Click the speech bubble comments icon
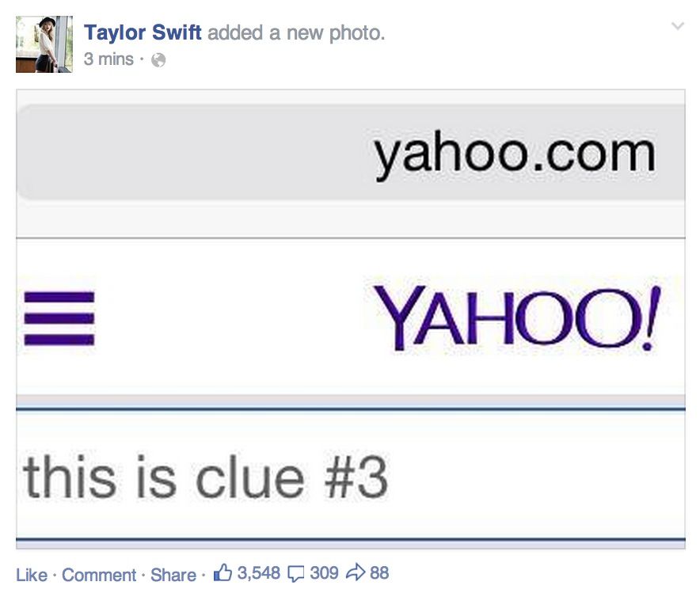Screen dimensions: 700x597 tap(296, 574)
